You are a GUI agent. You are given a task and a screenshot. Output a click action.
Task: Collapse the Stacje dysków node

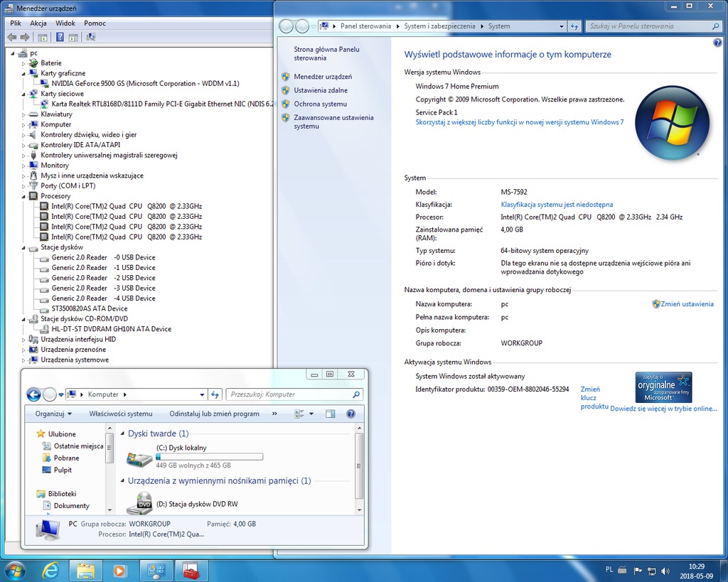(x=23, y=247)
